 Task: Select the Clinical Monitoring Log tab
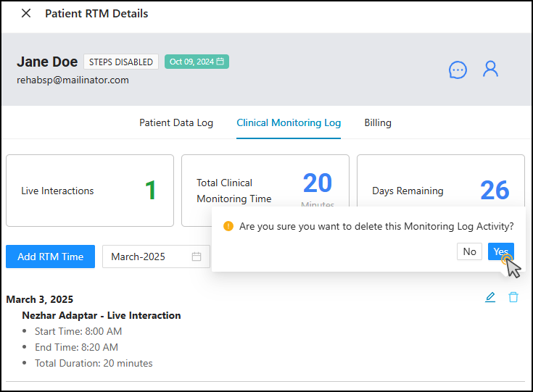tap(289, 123)
